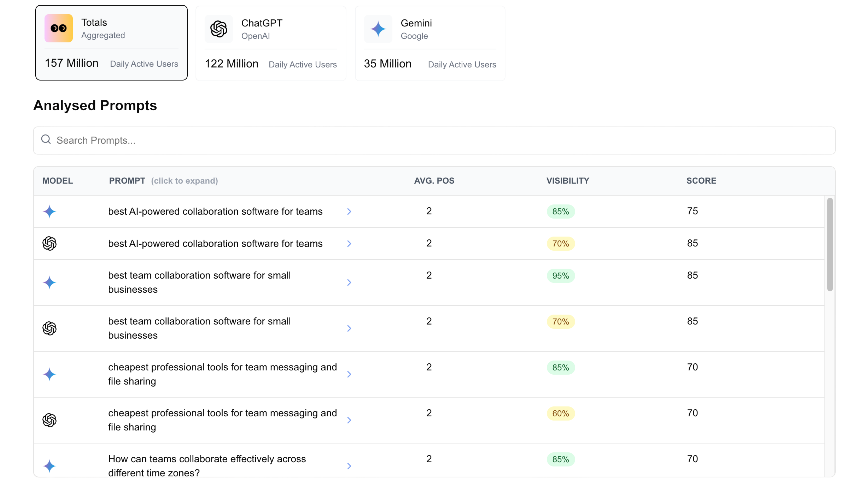Click the Totals aggregated logo icon
868x488 pixels.
(x=59, y=28)
